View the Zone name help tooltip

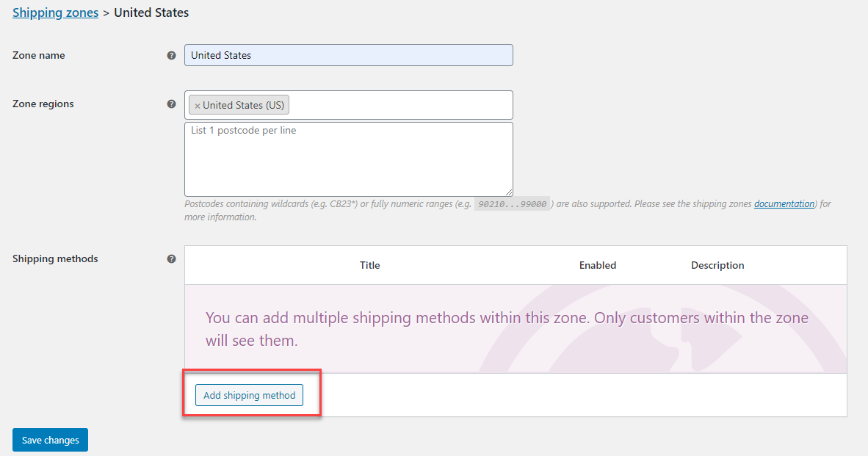point(171,54)
